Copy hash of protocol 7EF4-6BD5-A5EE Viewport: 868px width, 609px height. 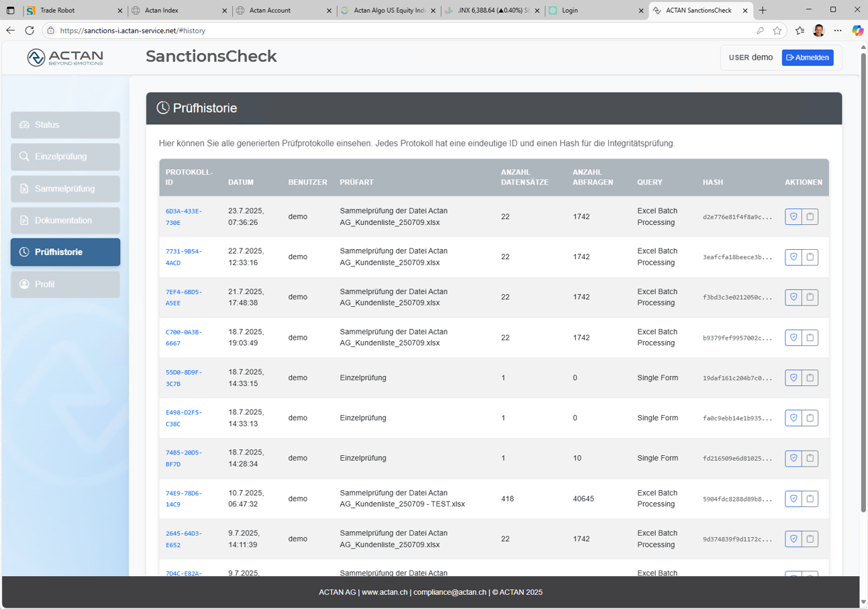tap(810, 297)
